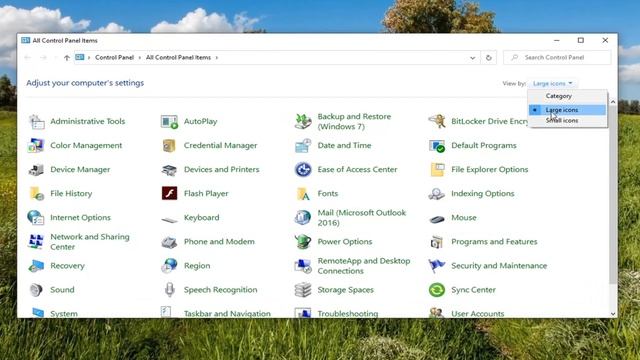
Task: Open the Date and Time icon
Action: tap(303, 146)
